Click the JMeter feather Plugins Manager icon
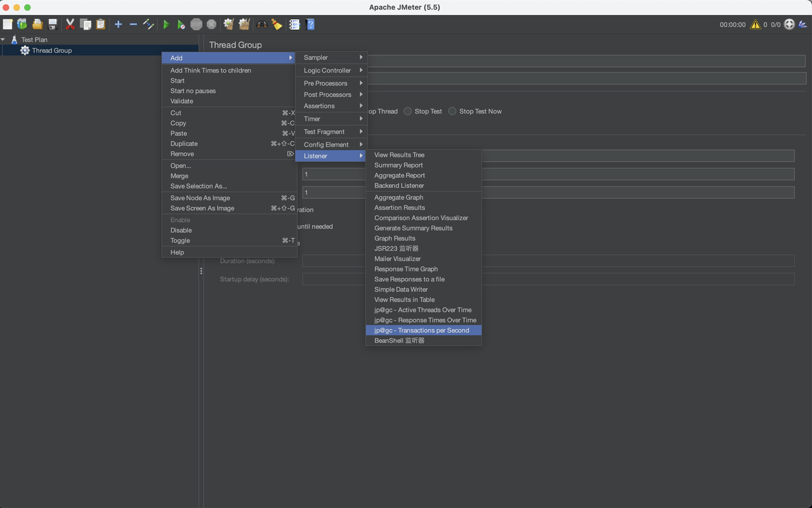Viewport: 812px width, 508px height. (x=804, y=24)
